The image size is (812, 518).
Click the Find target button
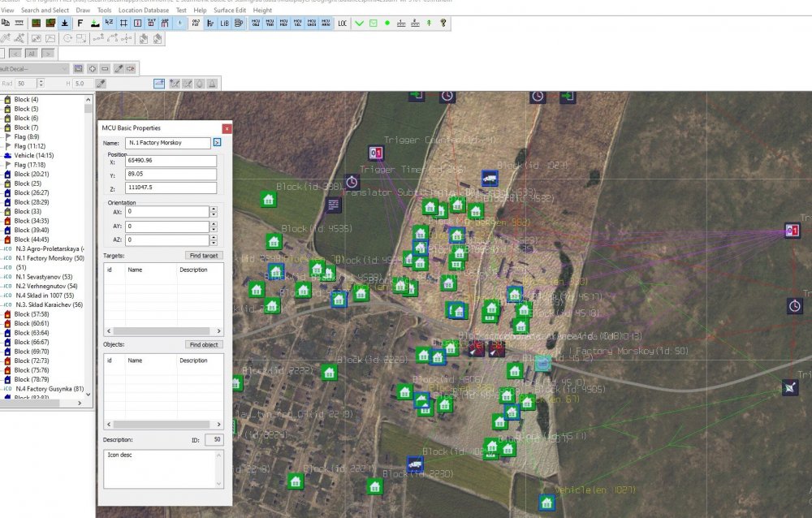pyautogui.click(x=204, y=255)
